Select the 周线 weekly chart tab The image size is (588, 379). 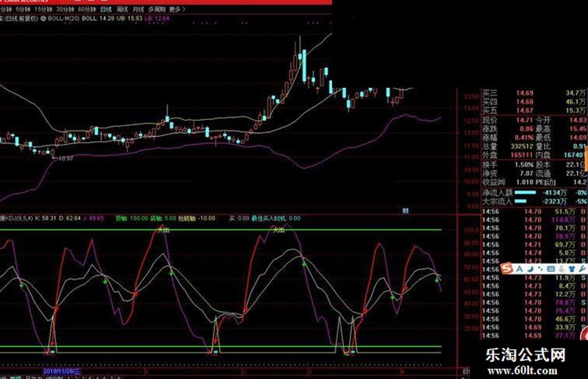coord(122,9)
